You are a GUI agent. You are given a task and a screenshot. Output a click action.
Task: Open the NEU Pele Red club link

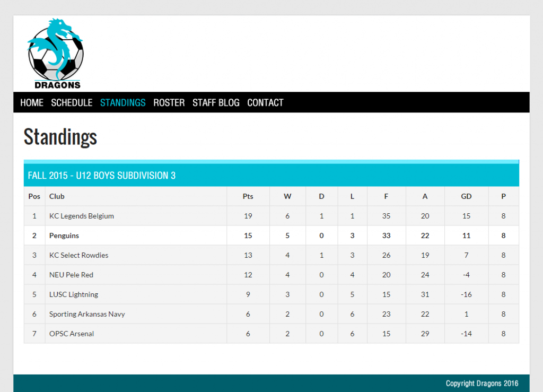[x=71, y=275]
